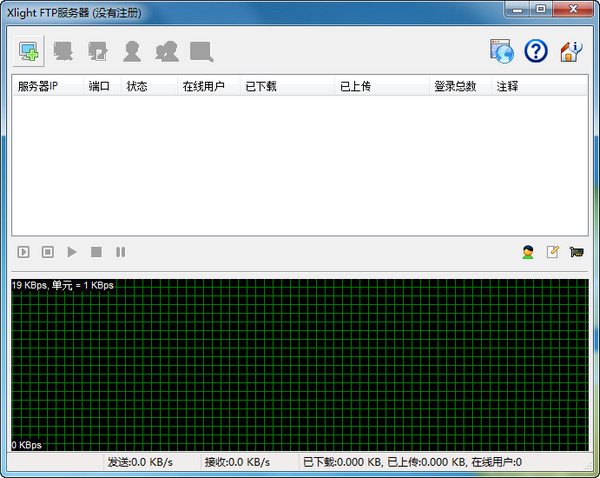
Task: Maximize the Xlight FTP window
Action: pyautogui.click(x=541, y=9)
